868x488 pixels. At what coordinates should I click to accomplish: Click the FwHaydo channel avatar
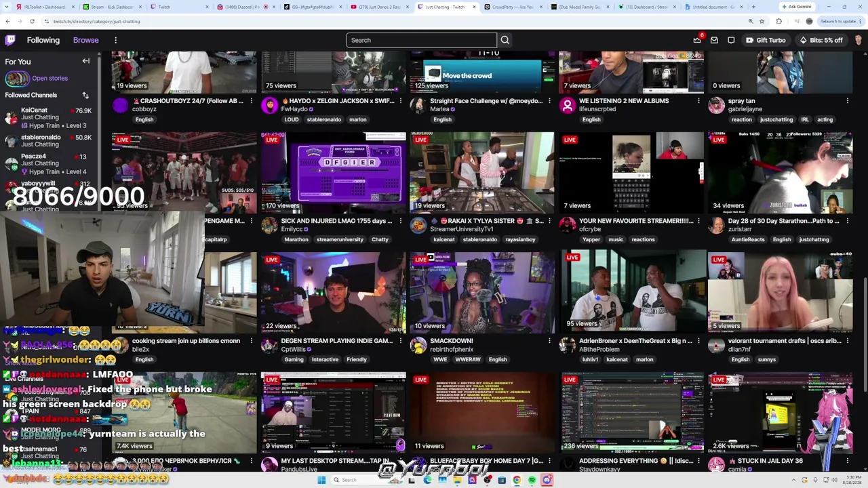[270, 105]
